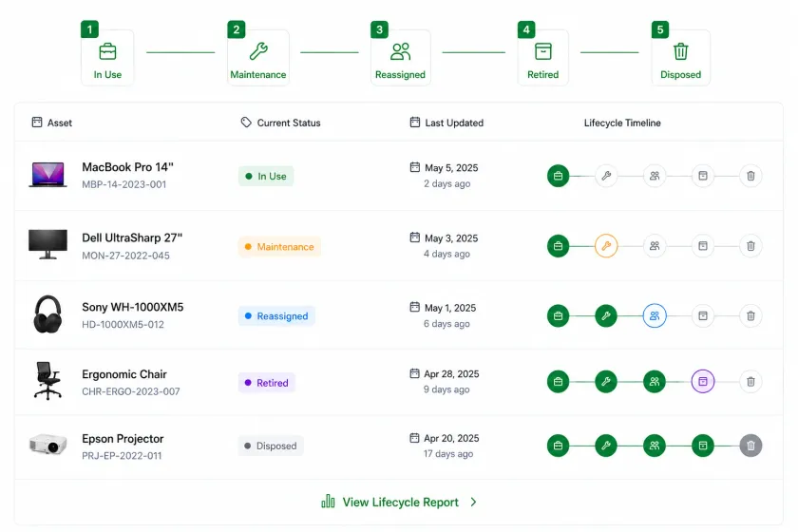The height and width of the screenshot is (532, 798).
Task: Click Ergonomic Chair row's maintenance timeline icon
Action: pos(606,381)
